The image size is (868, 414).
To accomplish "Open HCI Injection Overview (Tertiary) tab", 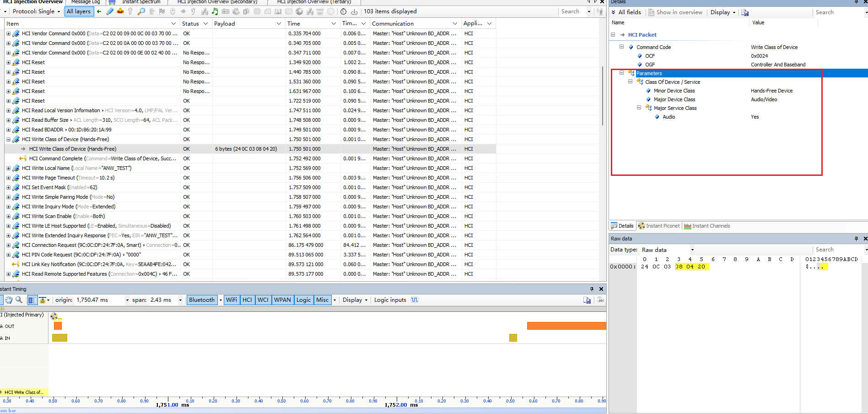I will [314, 2].
